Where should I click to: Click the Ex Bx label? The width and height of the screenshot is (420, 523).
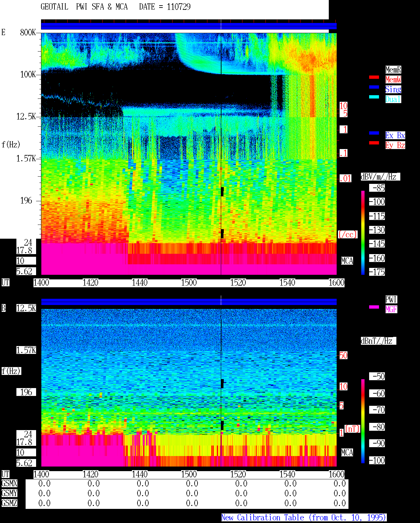pyautogui.click(x=395, y=135)
